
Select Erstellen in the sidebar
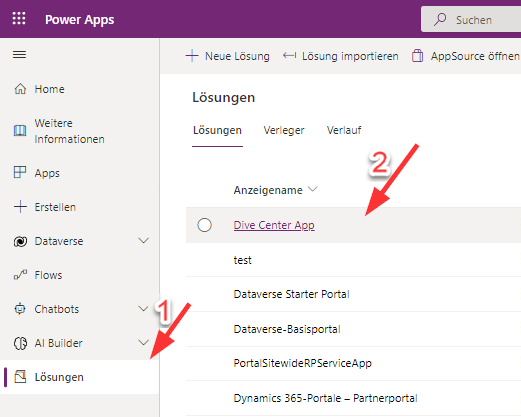(79, 207)
